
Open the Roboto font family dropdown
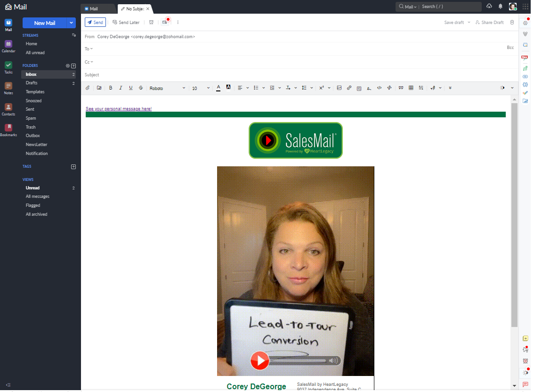pyautogui.click(x=167, y=88)
